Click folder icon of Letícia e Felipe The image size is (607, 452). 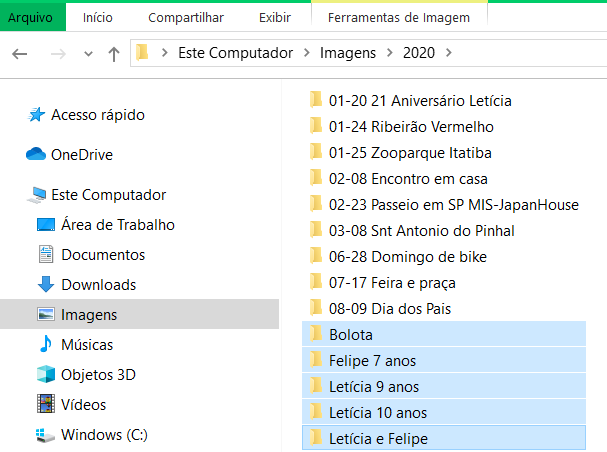[316, 438]
